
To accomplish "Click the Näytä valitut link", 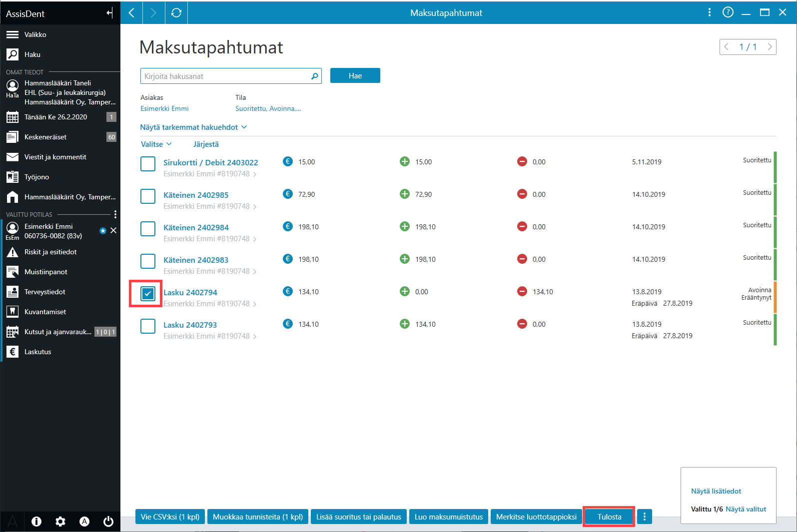I will pos(746,509).
